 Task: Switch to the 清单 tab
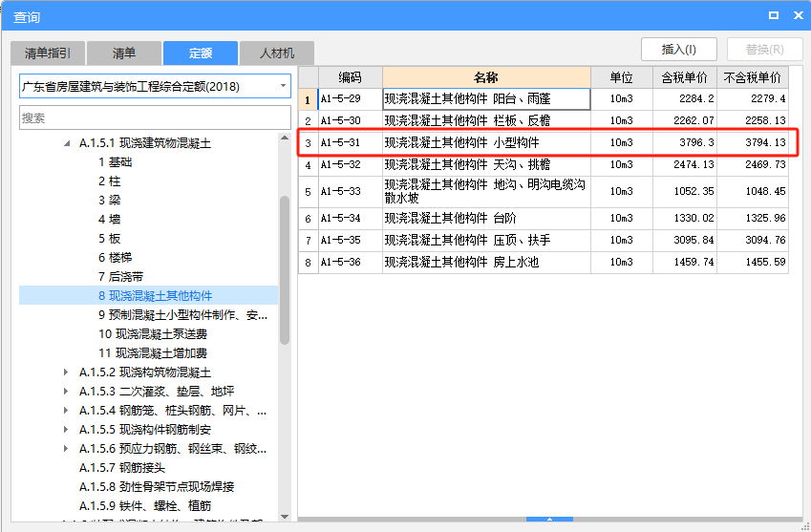(124, 53)
